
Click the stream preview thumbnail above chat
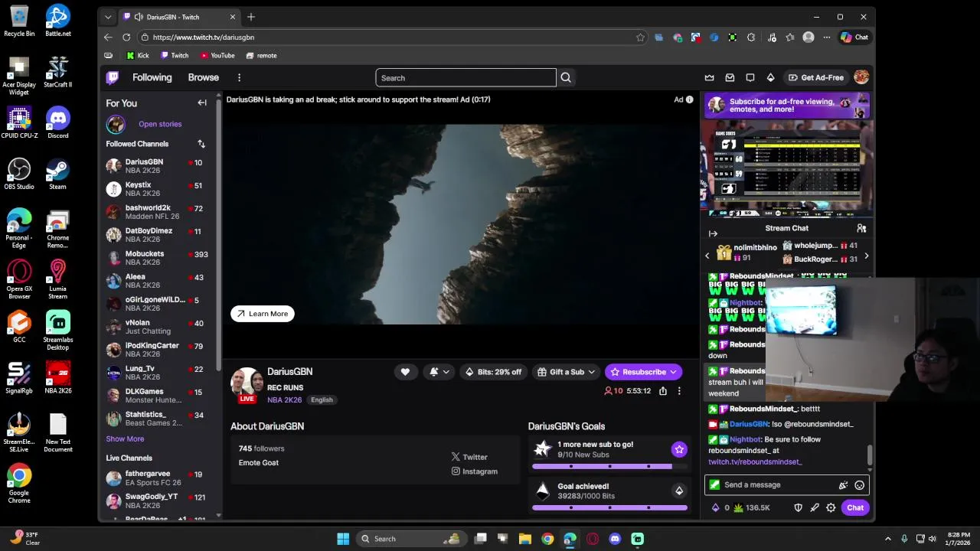(x=786, y=169)
